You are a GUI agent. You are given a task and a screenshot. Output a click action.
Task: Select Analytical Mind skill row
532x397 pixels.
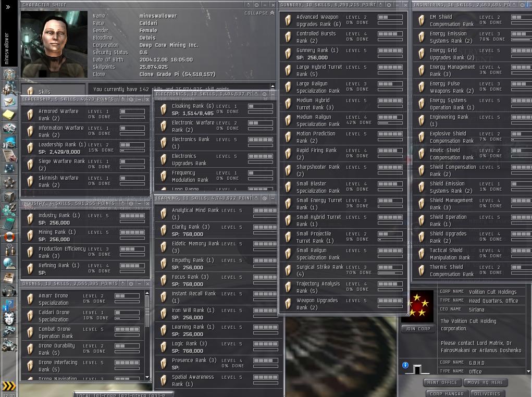217,214
